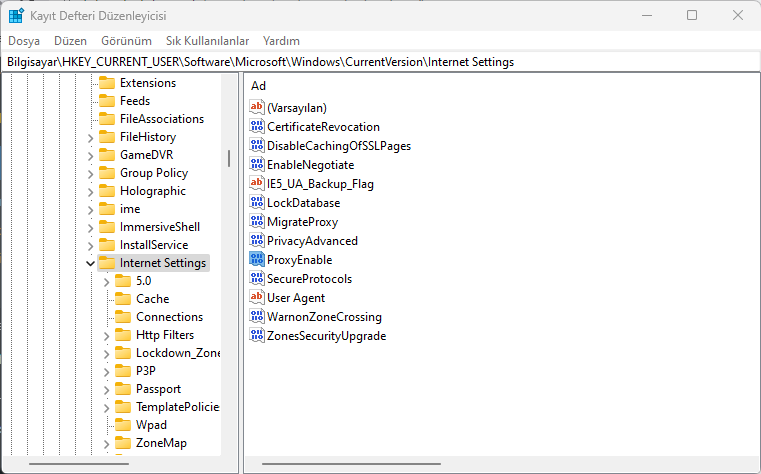
Task: Expand the ime key
Action: pyautogui.click(x=90, y=210)
